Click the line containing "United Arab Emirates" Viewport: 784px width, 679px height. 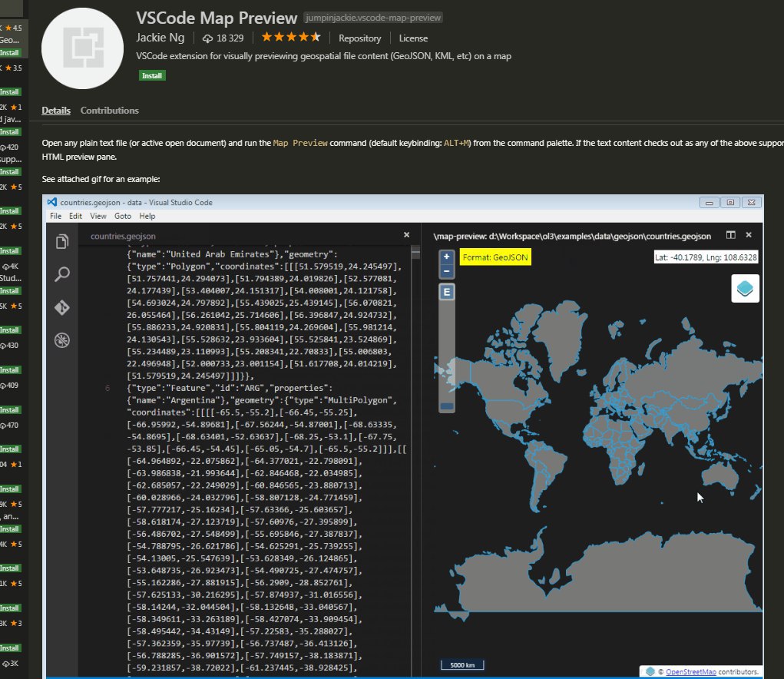232,254
